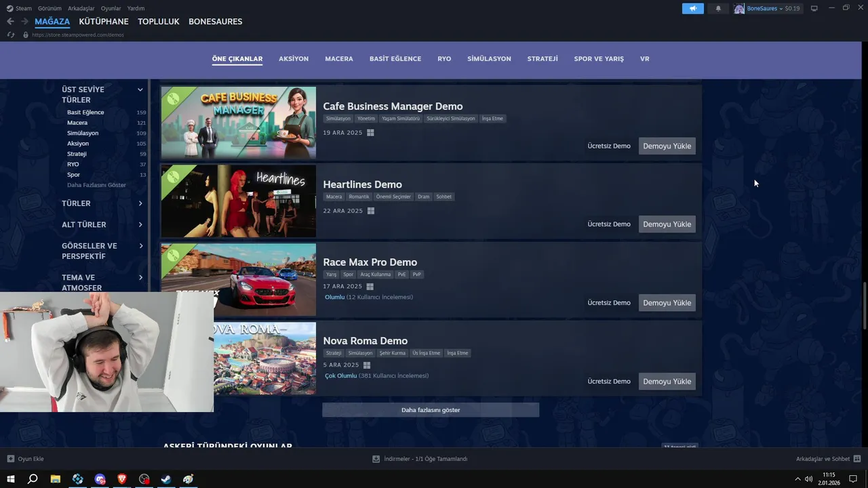This screenshot has width=868, height=488.
Task: Show more genres via Daha Fazlasını Göster
Action: coord(96,185)
